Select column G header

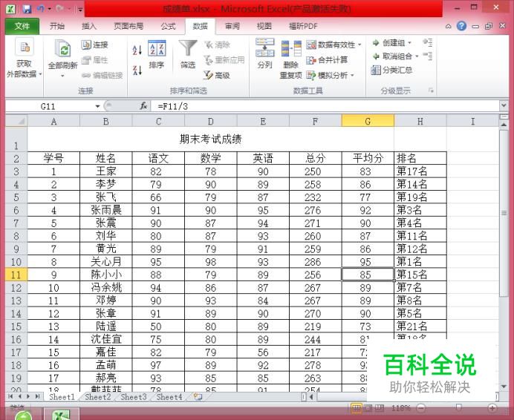click(368, 121)
